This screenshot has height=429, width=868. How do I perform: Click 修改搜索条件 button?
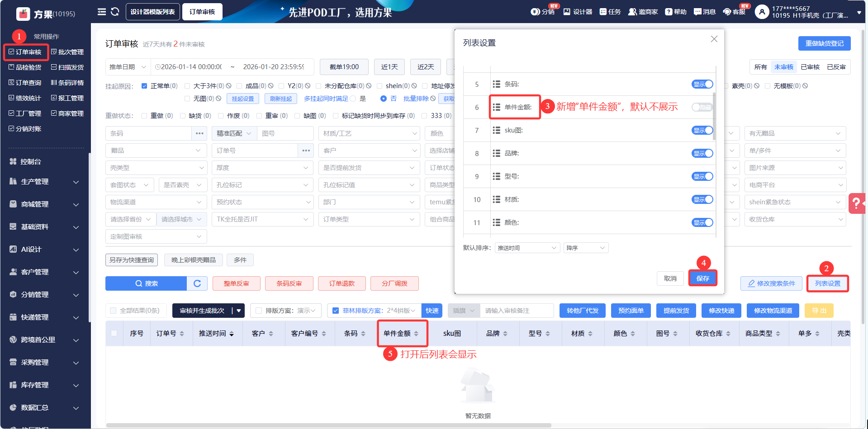[771, 283]
